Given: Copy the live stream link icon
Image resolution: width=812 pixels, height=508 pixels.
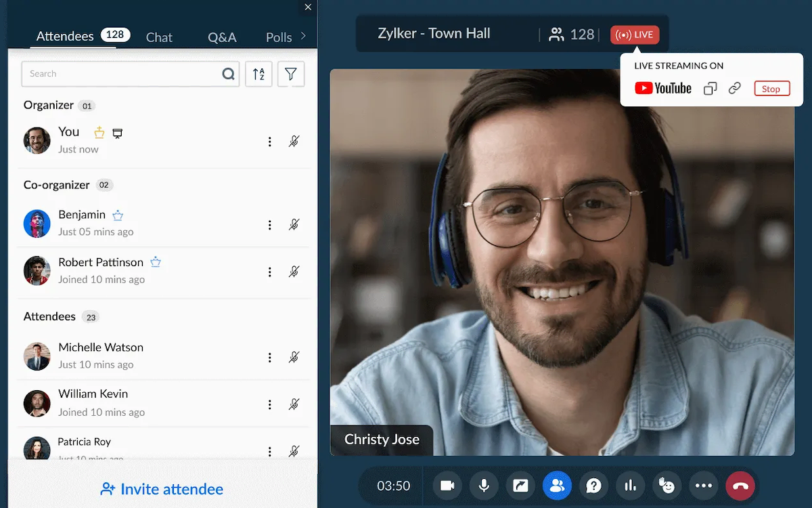Looking at the screenshot, I should coord(710,89).
